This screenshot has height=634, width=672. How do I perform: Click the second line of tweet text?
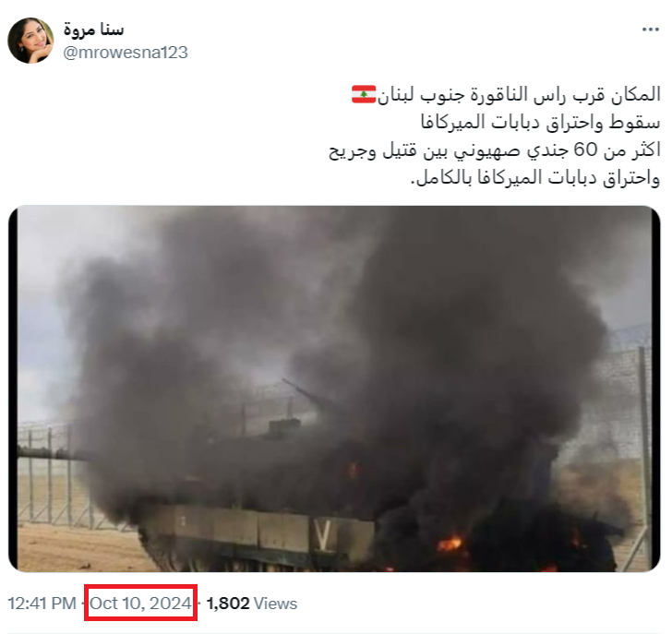tap(540, 123)
